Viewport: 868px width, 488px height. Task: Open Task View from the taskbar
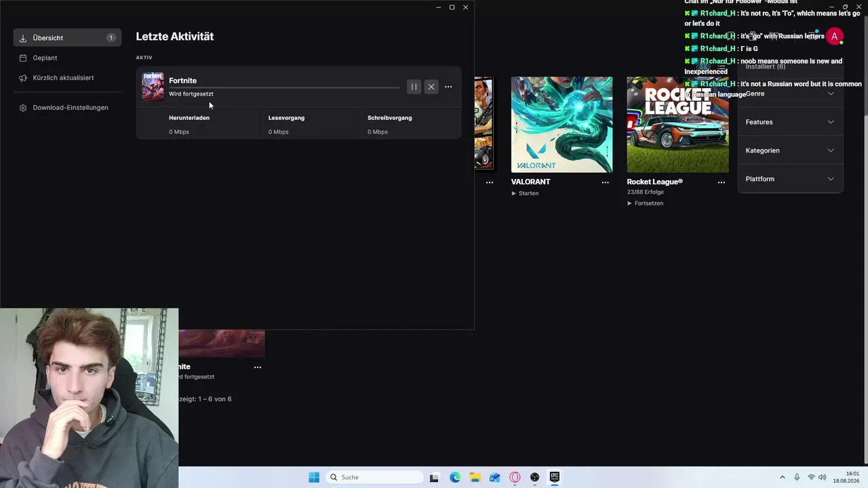[435, 477]
